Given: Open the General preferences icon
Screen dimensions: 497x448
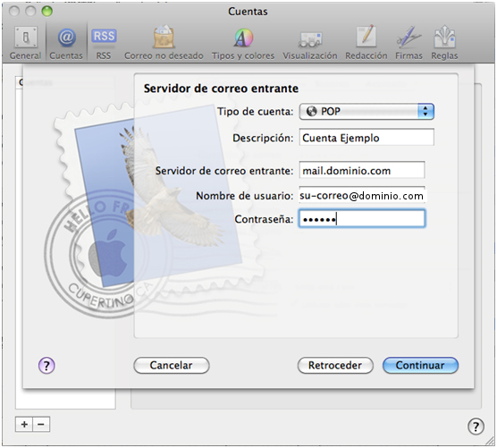Looking at the screenshot, I should point(25,43).
